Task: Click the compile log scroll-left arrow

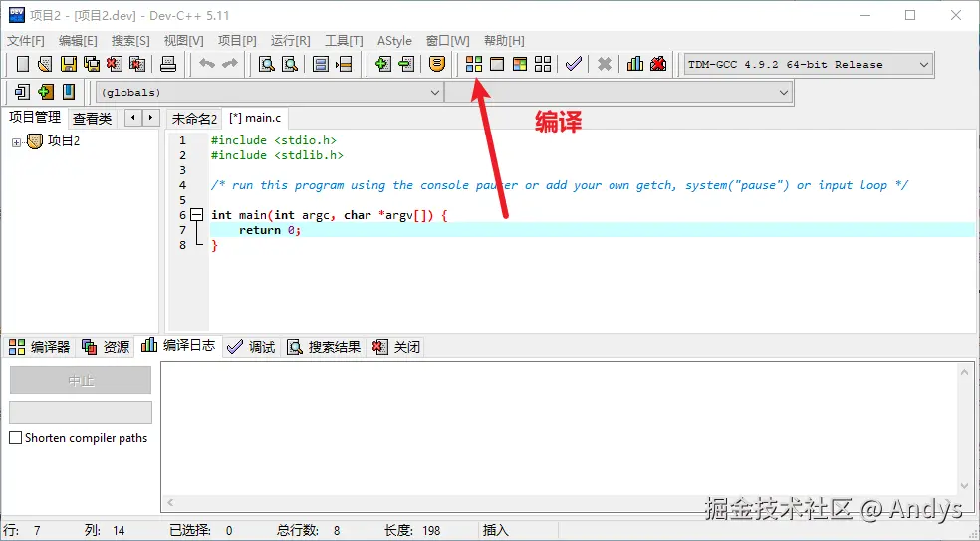Action: pyautogui.click(x=170, y=502)
